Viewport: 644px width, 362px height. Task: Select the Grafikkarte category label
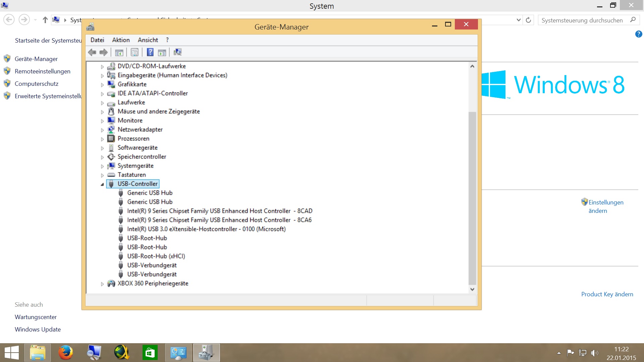(132, 84)
